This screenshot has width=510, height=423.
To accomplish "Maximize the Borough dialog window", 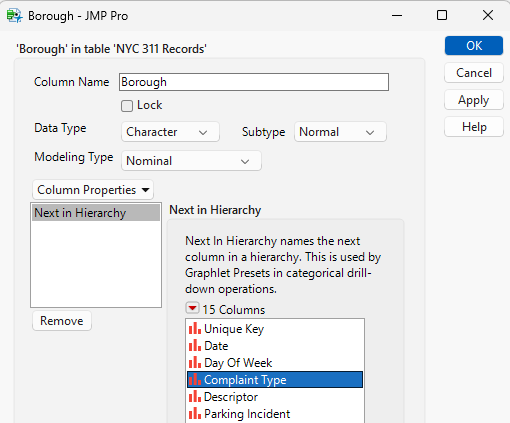I will coord(442,15).
